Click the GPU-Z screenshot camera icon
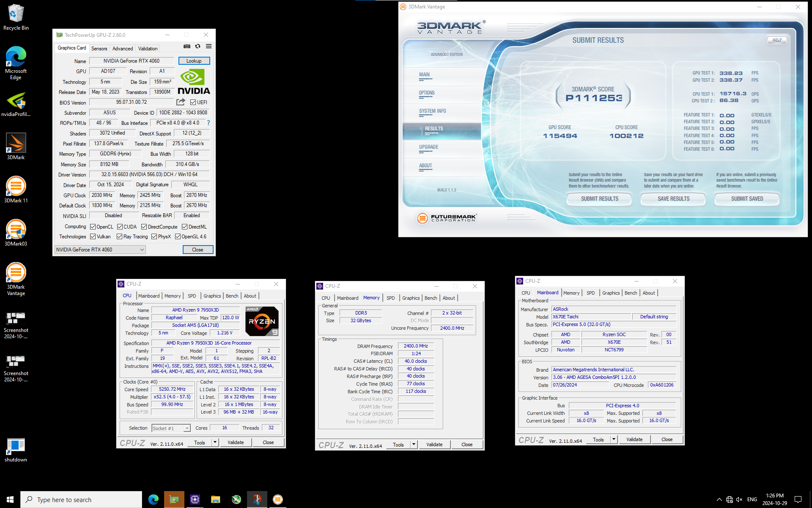812x508 pixels. [x=187, y=47]
